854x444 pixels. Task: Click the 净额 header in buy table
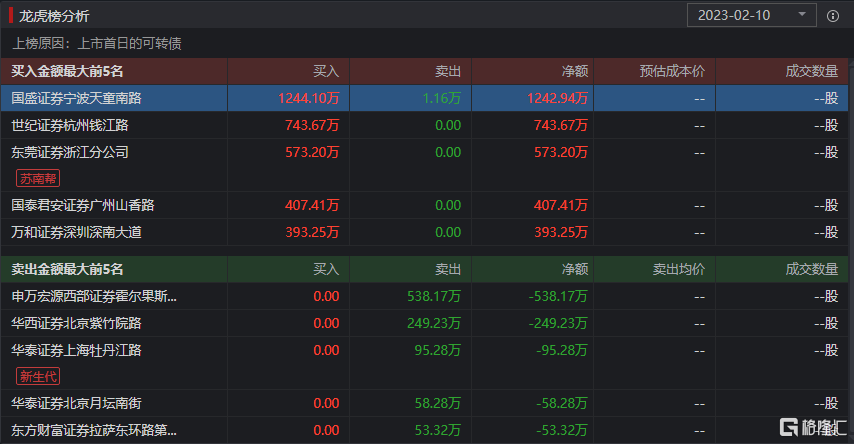pyautogui.click(x=575, y=71)
